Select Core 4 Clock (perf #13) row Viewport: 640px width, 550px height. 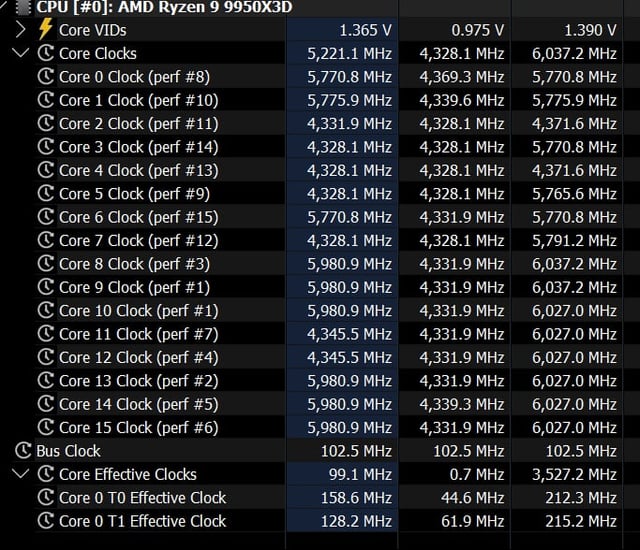click(x=139, y=170)
